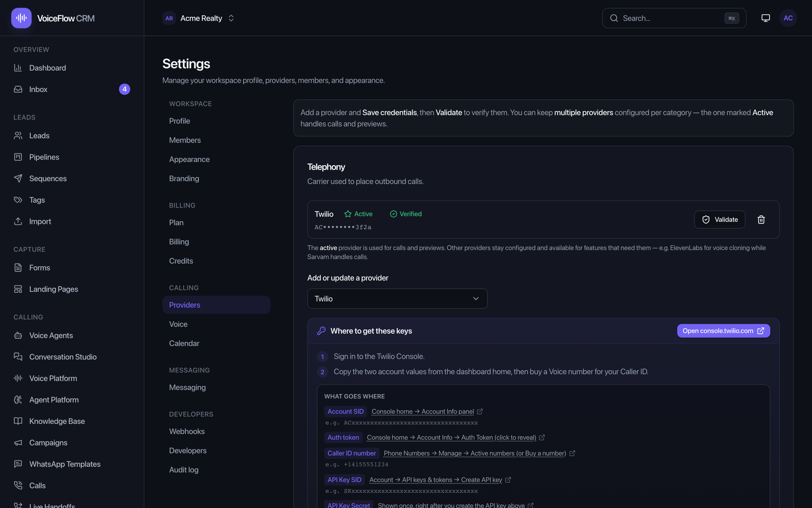
Task: Click the Import upload icon
Action: [18, 222]
